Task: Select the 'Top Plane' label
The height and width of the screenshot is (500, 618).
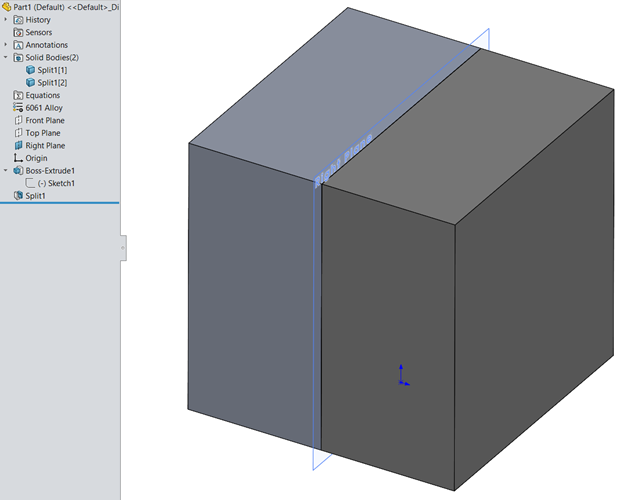Action: pos(43,133)
